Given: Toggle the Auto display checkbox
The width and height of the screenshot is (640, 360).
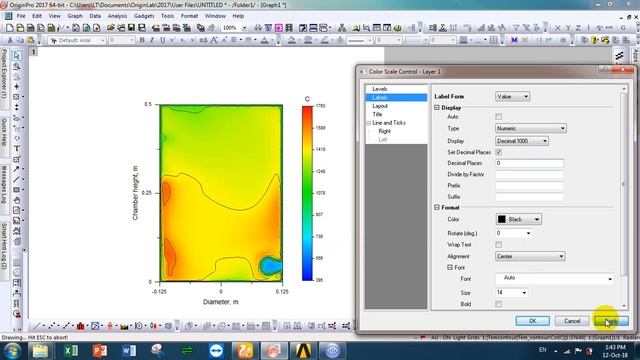Looking at the screenshot, I should click(498, 117).
